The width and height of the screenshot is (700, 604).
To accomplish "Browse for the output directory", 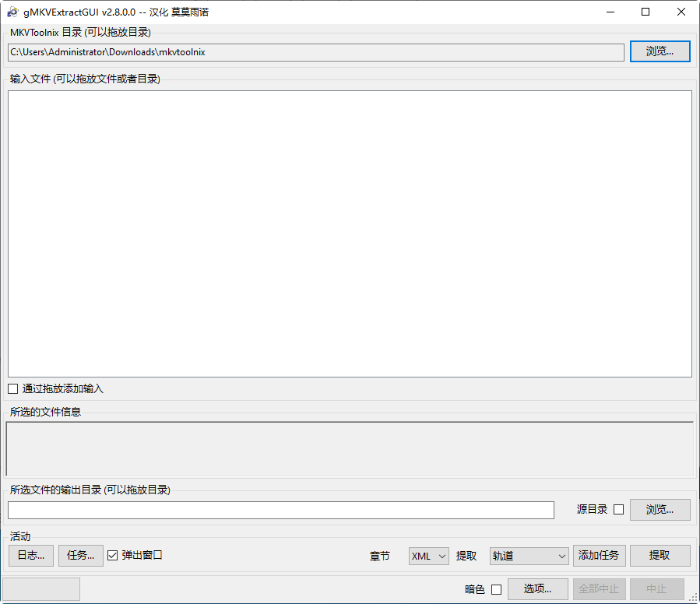I will pos(659,509).
